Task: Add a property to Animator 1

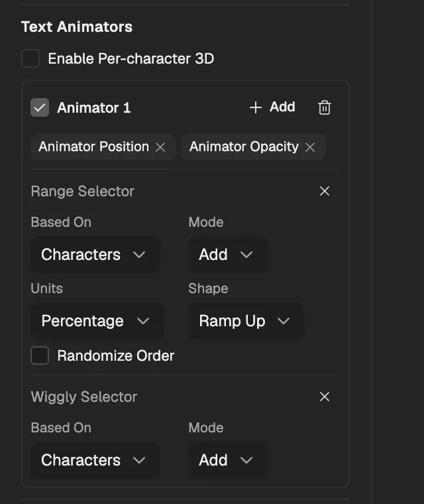Action: (x=272, y=107)
